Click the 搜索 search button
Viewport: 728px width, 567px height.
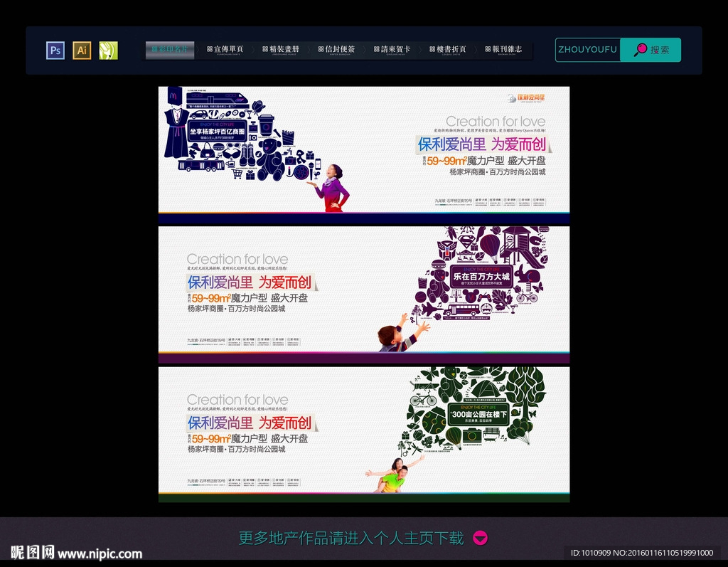click(x=649, y=50)
